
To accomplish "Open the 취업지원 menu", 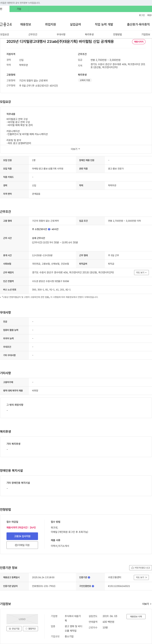I will pos(50,24).
